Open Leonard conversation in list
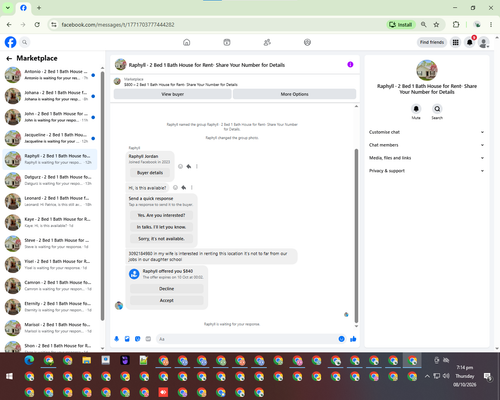The width and height of the screenshot is (500, 400). click(x=50, y=201)
